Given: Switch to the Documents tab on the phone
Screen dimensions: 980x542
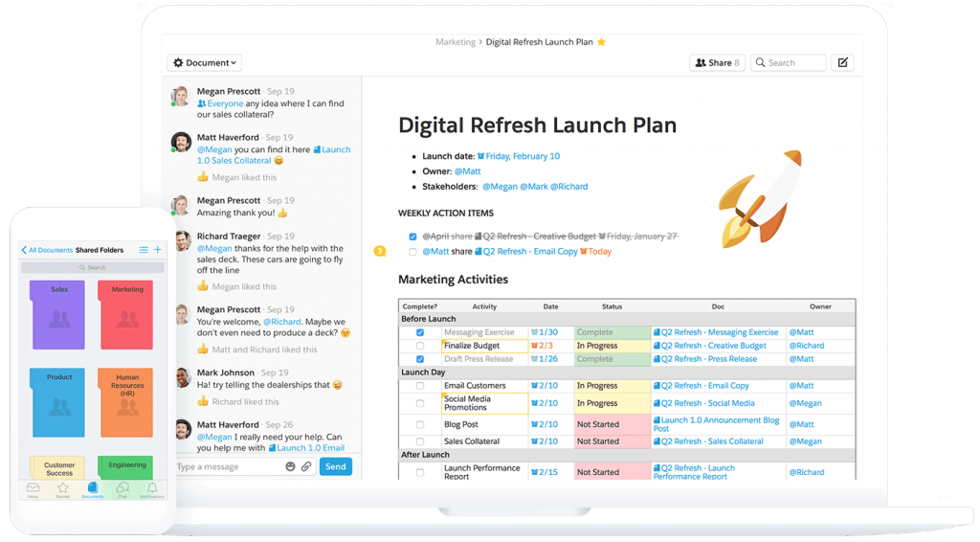Looking at the screenshot, I should pos(93,489).
